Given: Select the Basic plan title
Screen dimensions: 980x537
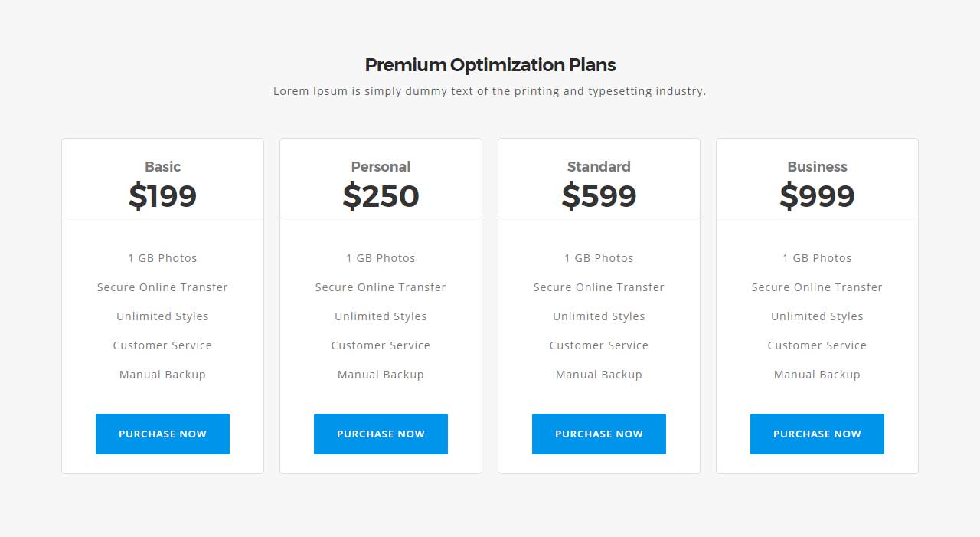Looking at the screenshot, I should (x=162, y=166).
